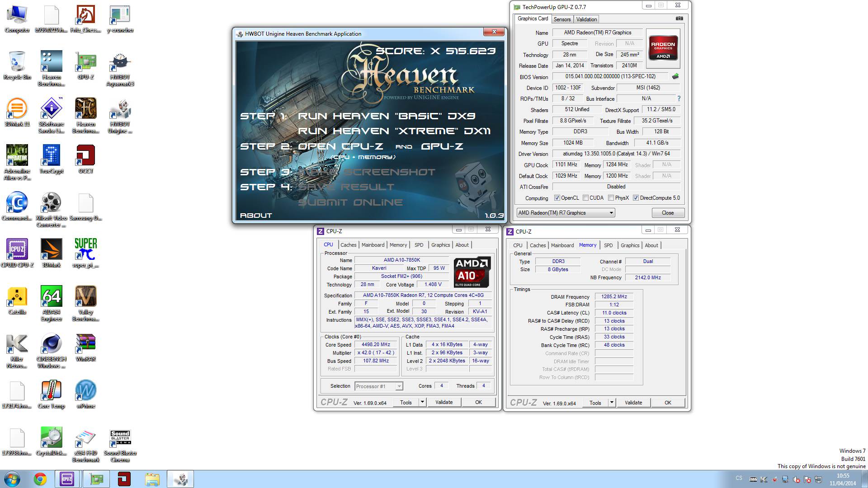Click Close button in GPU-Z
This screenshot has height=488, width=868.
tap(668, 213)
